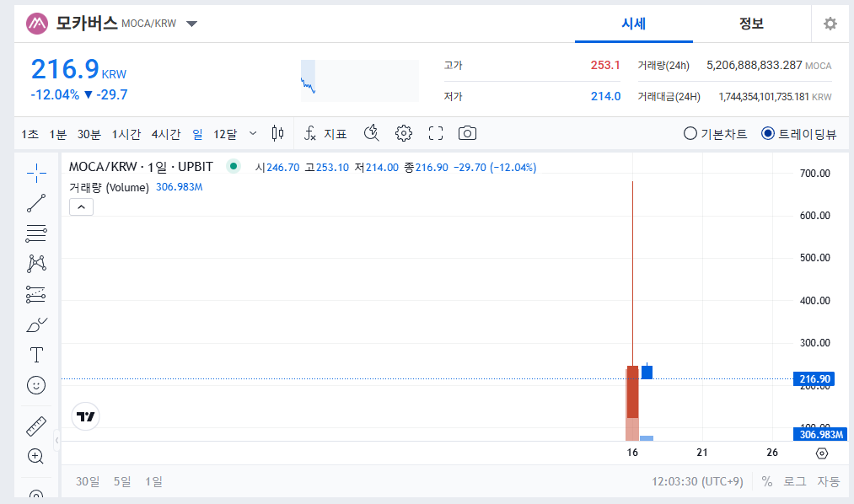Click the 214.0 low price value

605,96
